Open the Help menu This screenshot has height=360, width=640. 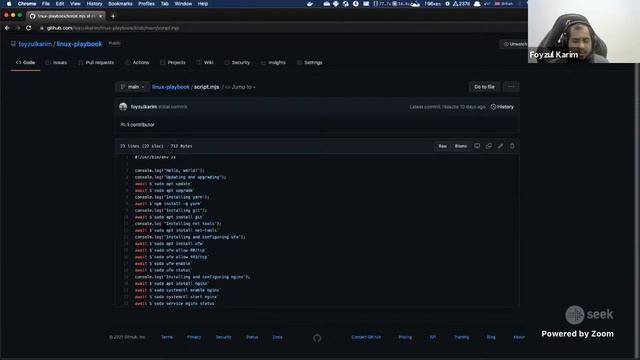[x=203, y=4]
